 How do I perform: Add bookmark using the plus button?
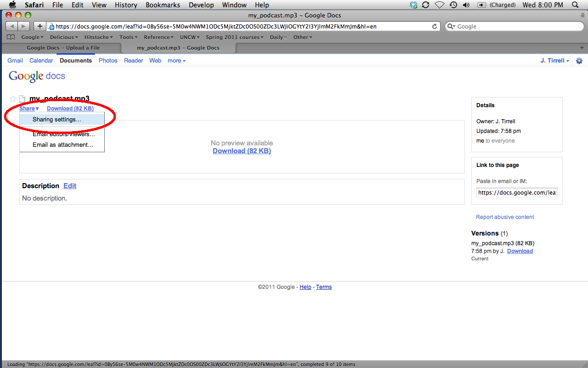[40, 26]
